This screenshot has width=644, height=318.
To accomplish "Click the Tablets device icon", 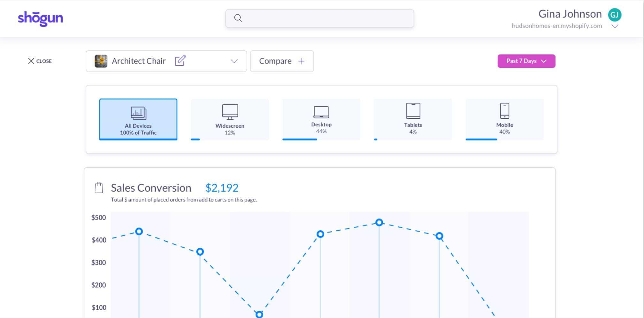I will pos(413,111).
